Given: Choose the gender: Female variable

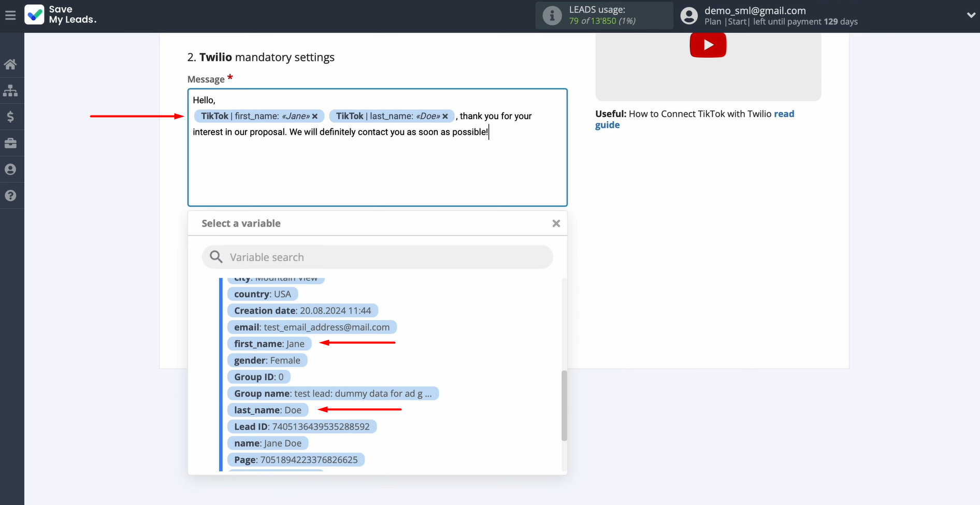Looking at the screenshot, I should pos(267,360).
